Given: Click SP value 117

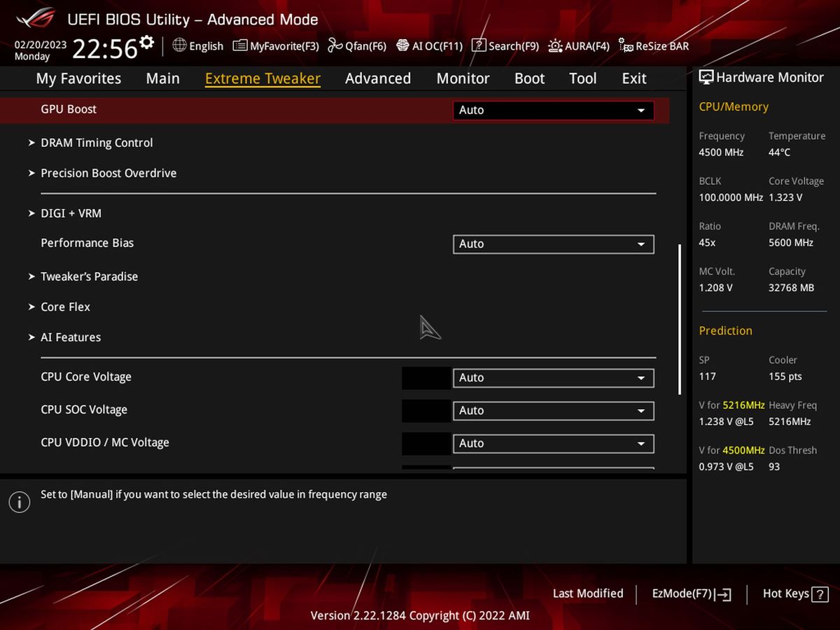Looking at the screenshot, I should pos(707,377).
